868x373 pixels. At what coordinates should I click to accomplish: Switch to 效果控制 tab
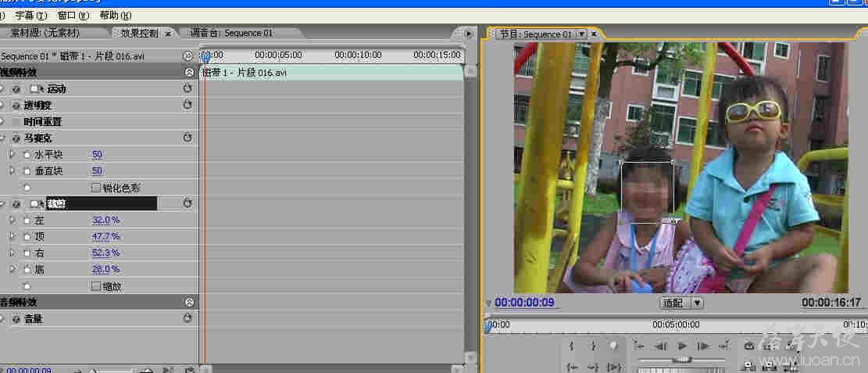[x=140, y=34]
